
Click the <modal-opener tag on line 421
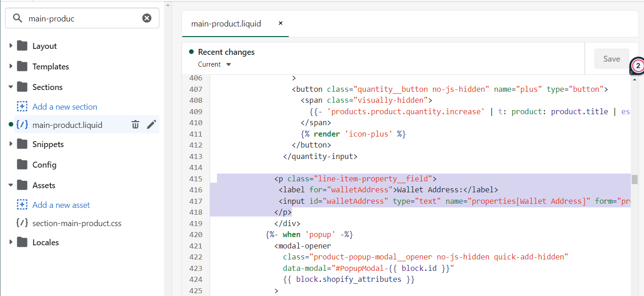tap(303, 246)
